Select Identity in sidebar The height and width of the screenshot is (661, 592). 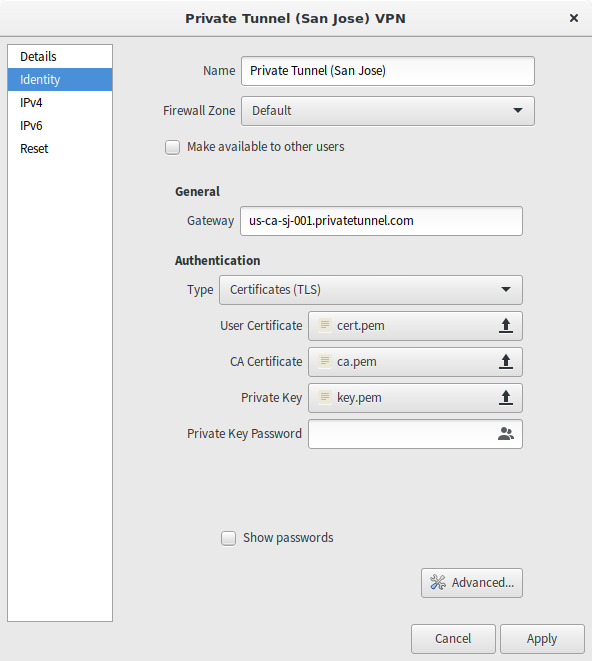60,79
